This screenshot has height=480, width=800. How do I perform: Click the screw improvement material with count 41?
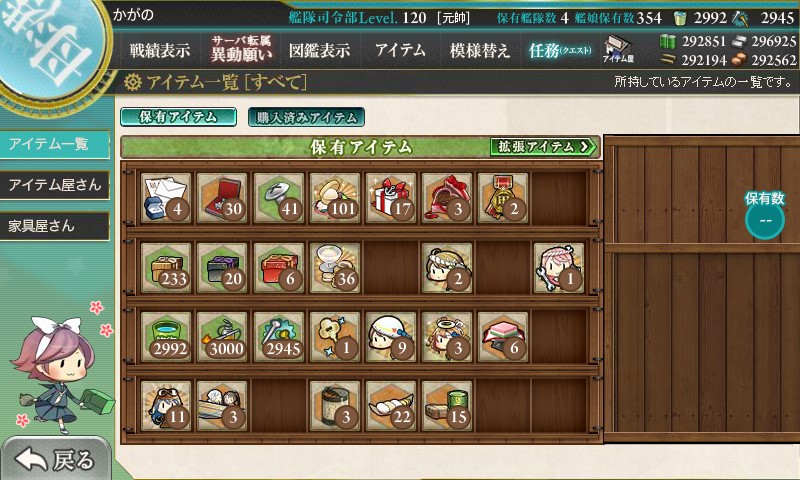278,198
